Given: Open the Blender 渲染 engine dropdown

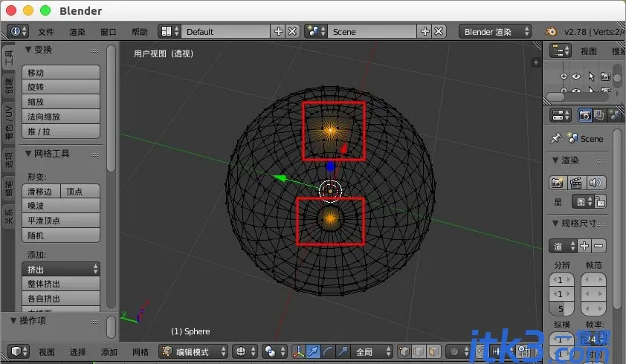Looking at the screenshot, I should (x=495, y=31).
